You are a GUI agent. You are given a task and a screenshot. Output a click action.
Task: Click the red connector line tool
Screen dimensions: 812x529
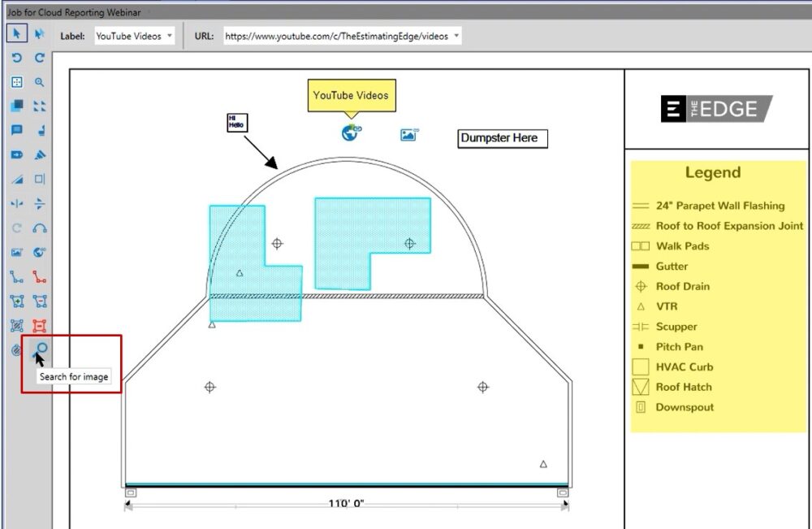[x=40, y=277]
